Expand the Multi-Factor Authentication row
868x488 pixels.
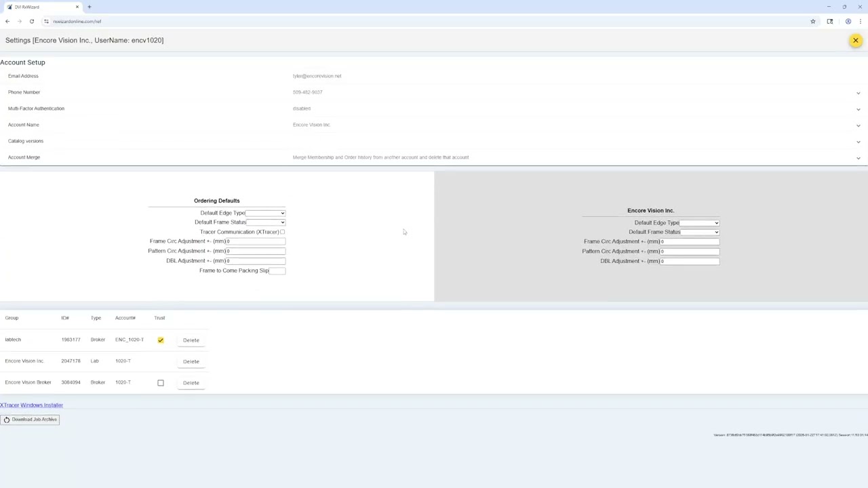click(x=858, y=109)
